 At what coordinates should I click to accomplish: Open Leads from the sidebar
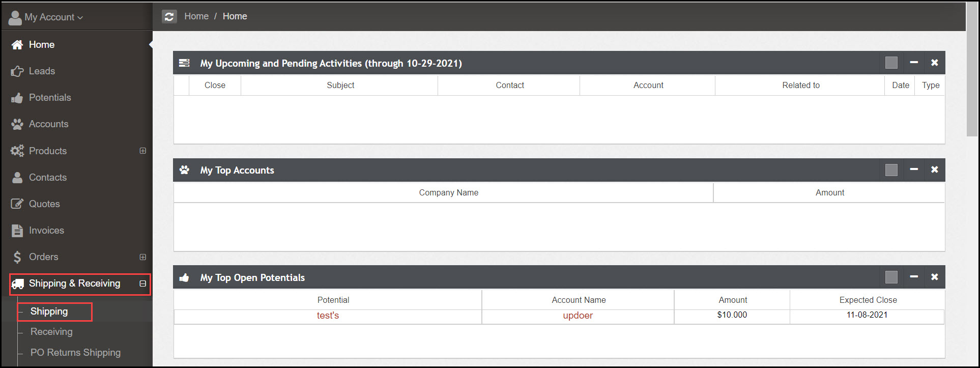[x=42, y=71]
